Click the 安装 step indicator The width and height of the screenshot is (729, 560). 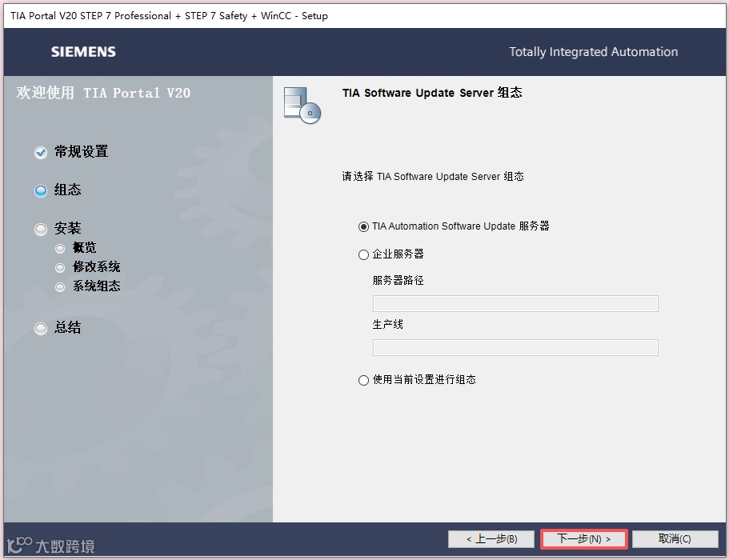pyautogui.click(x=41, y=229)
